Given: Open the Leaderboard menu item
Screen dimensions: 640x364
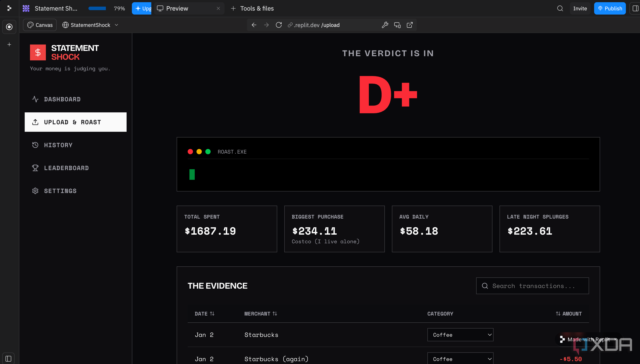Looking at the screenshot, I should tap(76, 168).
